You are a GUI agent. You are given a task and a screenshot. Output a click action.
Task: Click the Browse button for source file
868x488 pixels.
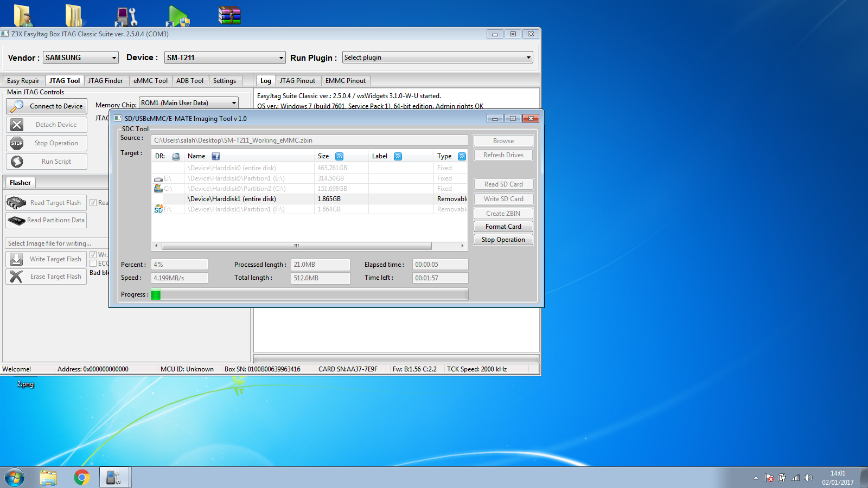click(x=503, y=141)
